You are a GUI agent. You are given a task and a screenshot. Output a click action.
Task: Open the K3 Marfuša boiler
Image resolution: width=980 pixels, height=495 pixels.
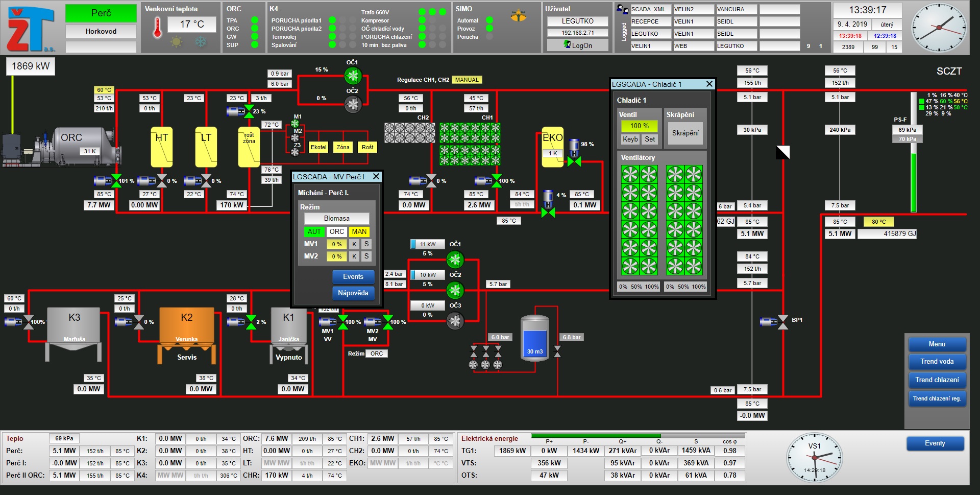click(x=74, y=334)
